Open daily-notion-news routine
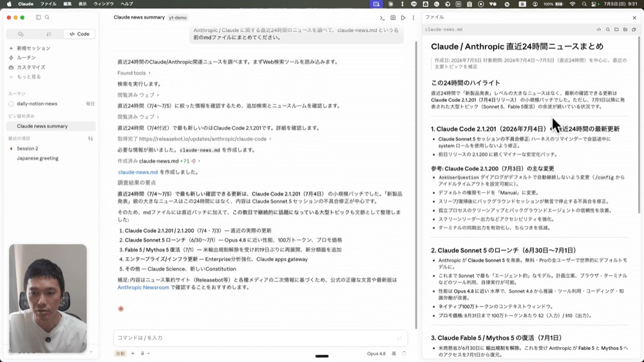Image resolution: width=644 pixels, height=362 pixels. tap(37, 104)
